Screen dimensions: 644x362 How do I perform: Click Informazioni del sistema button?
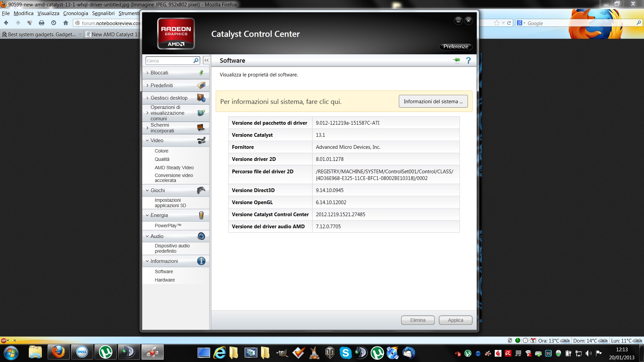433,102
